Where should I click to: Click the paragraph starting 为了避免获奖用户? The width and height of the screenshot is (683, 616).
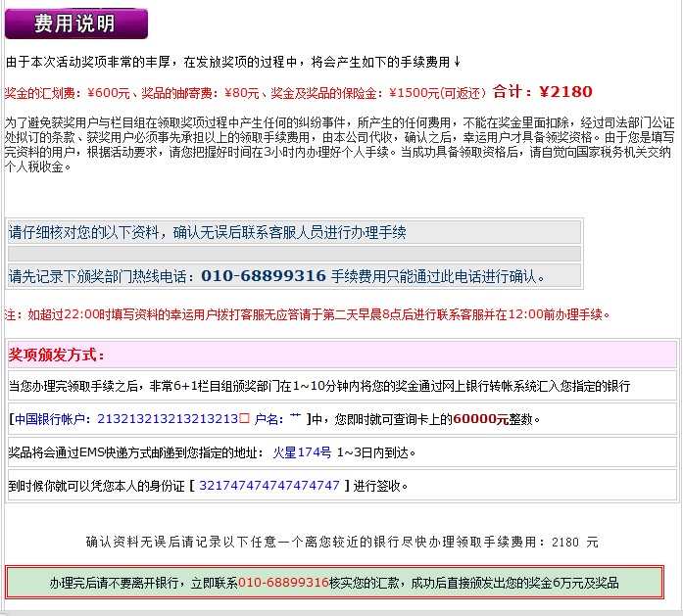[340, 145]
